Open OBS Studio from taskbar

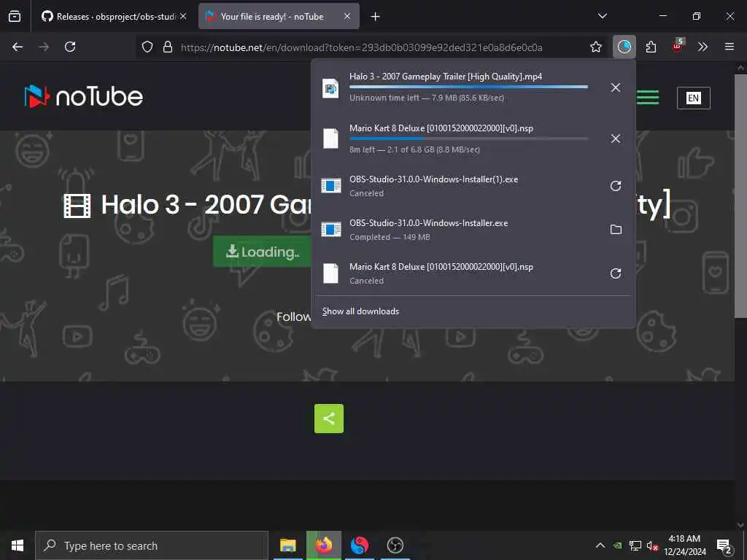pos(395,545)
